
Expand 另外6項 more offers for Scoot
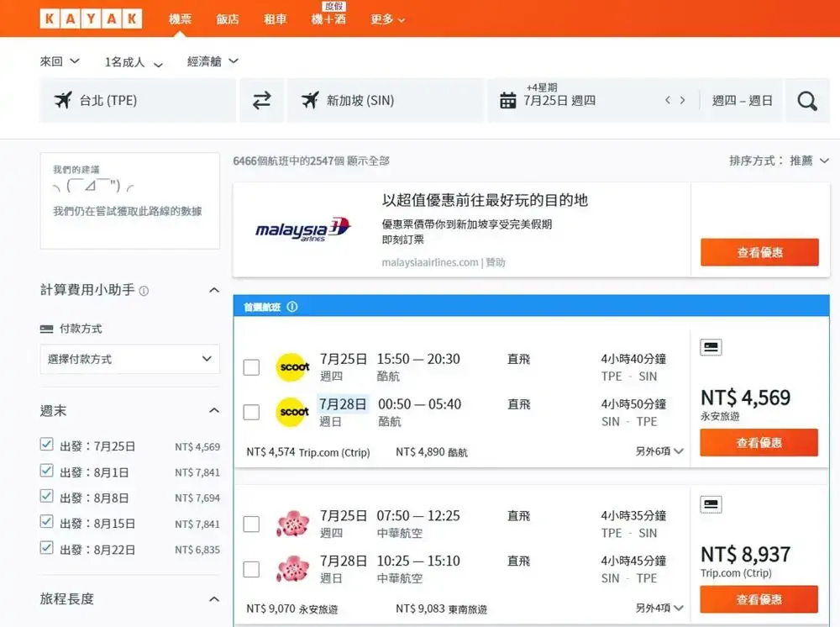click(x=659, y=451)
